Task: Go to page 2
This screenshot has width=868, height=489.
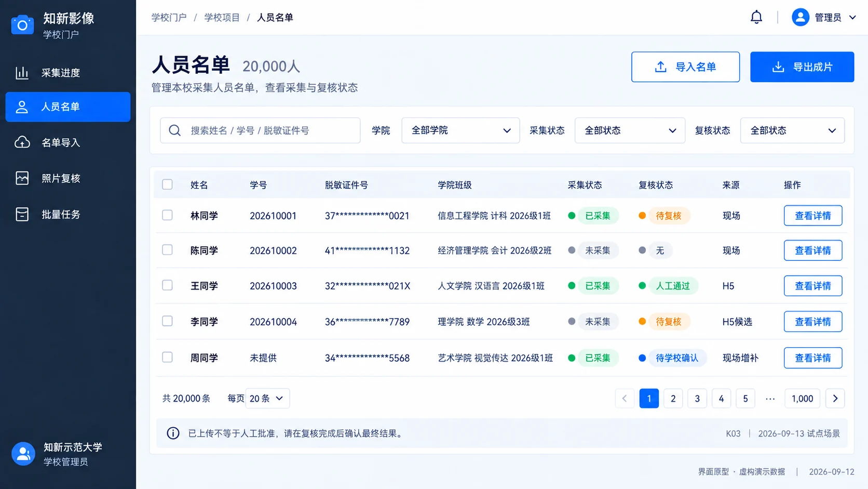Action: click(x=673, y=399)
